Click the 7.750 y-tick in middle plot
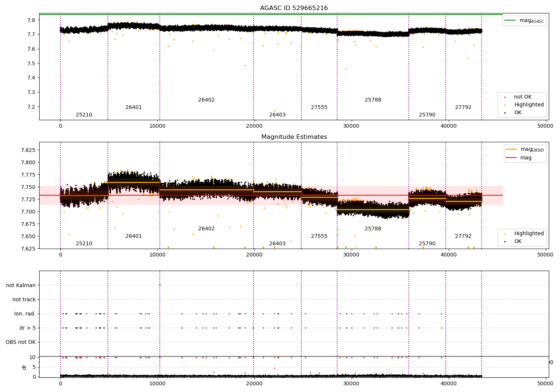Image resolution: width=560 pixels, height=392 pixels. (28, 187)
